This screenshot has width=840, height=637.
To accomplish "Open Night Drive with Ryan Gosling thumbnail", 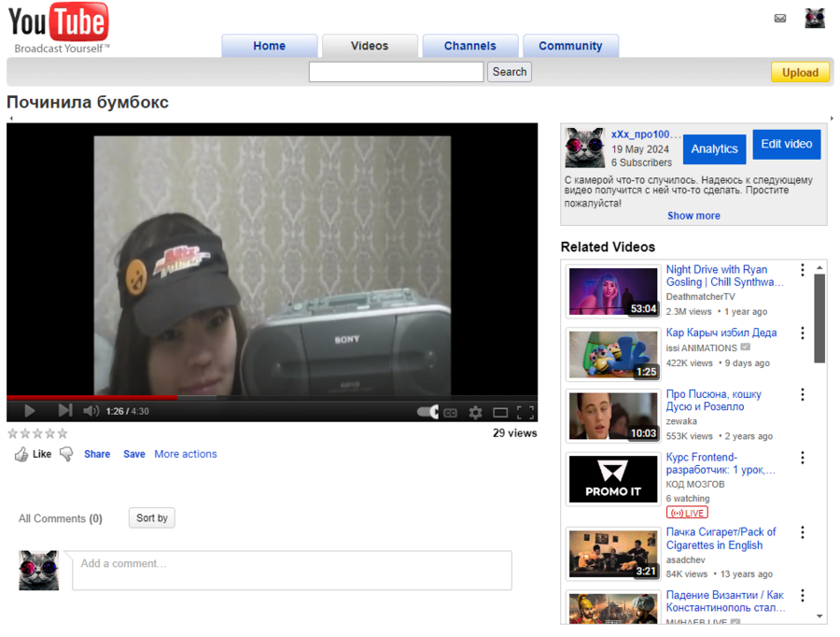I will 613,291.
